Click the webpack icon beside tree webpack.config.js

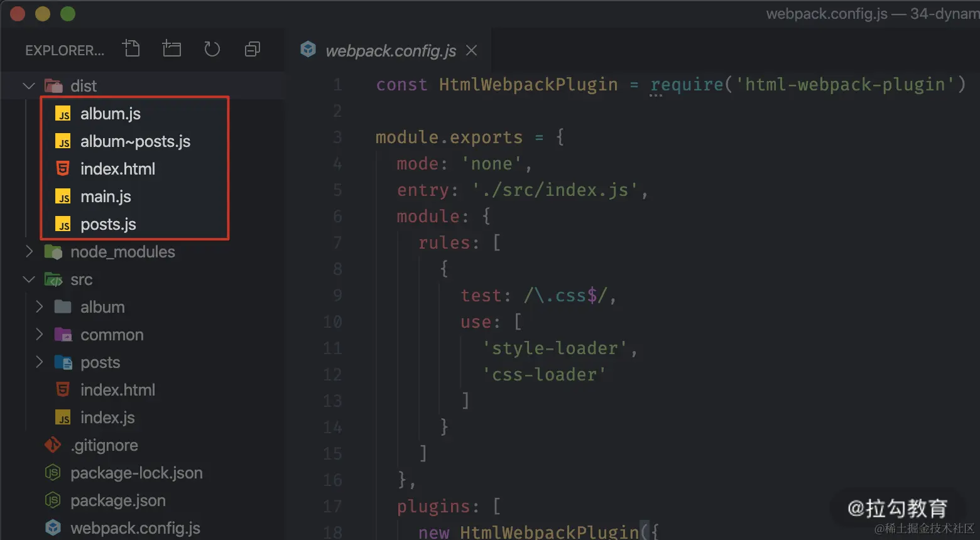[53, 527]
